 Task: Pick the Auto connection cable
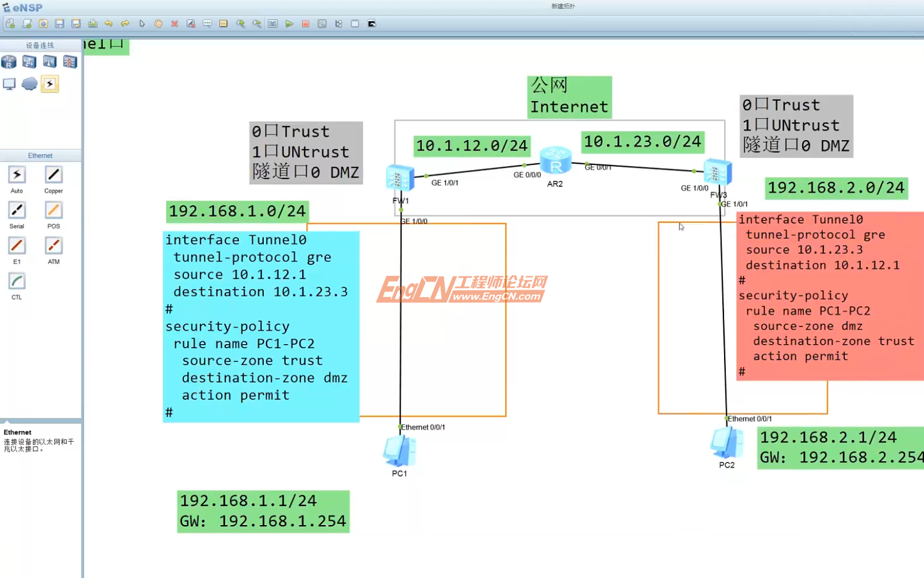(17, 175)
